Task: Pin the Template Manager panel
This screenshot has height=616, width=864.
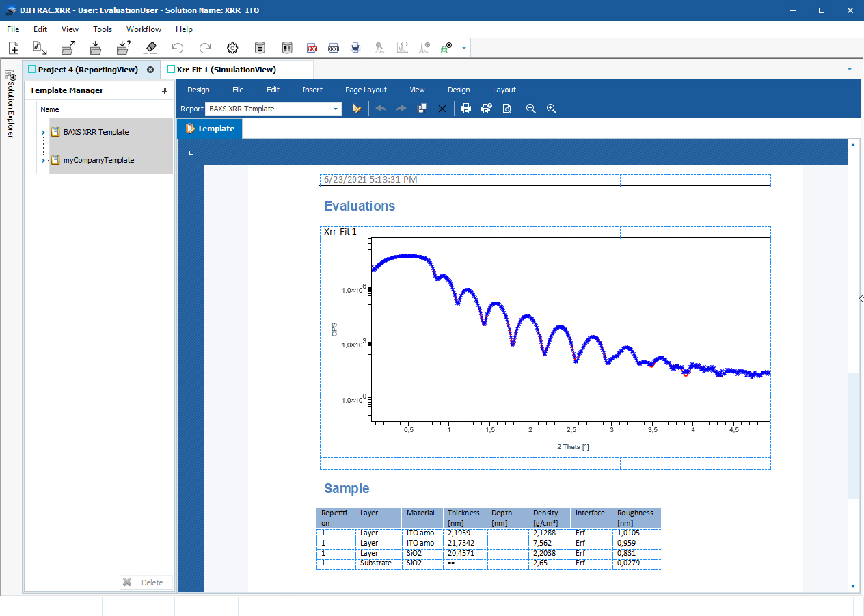Action: click(164, 90)
